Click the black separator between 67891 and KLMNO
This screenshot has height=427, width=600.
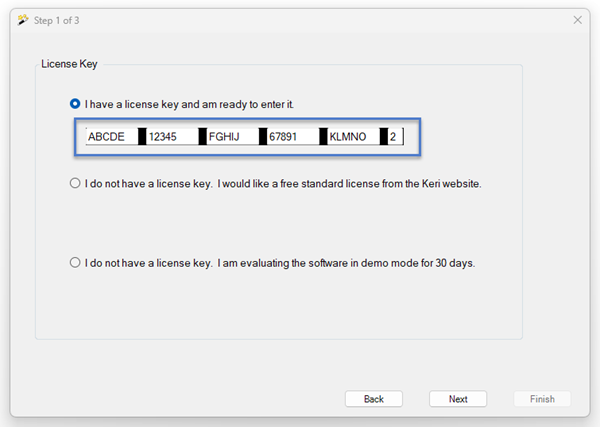pyautogui.click(x=323, y=137)
